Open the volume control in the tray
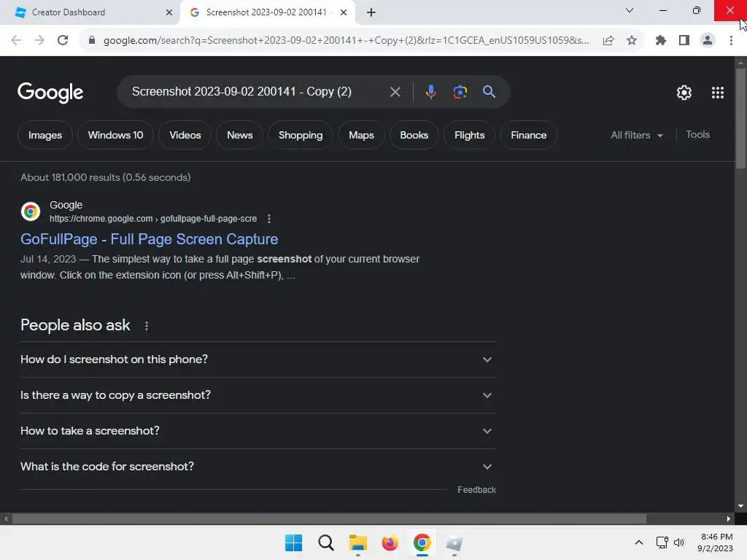Image resolution: width=747 pixels, height=560 pixels. 679,542
